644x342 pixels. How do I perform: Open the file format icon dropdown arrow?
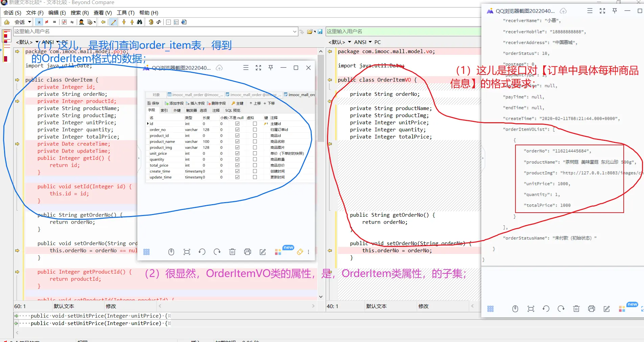pyautogui.click(x=95, y=22)
